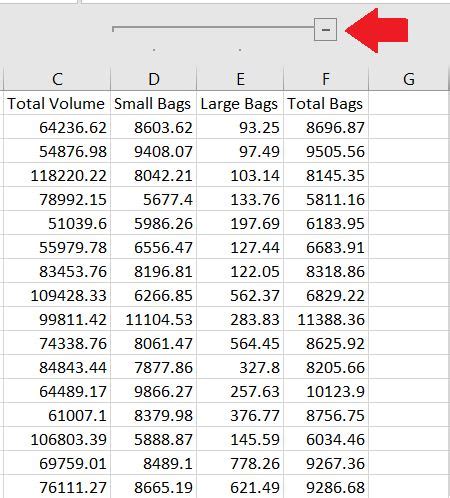This screenshot has height=498, width=450.
Task: Select cell with value 83453.76
Action: [57, 271]
